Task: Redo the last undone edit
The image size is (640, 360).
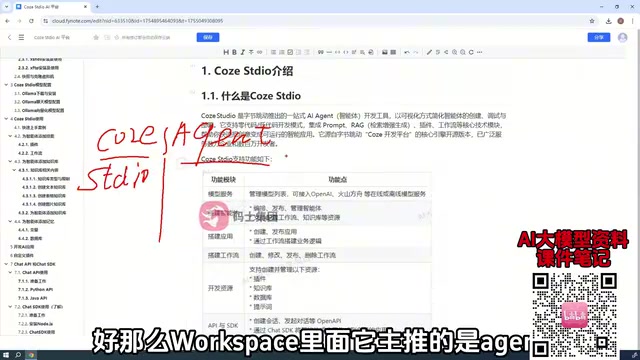Action: click(x=416, y=52)
